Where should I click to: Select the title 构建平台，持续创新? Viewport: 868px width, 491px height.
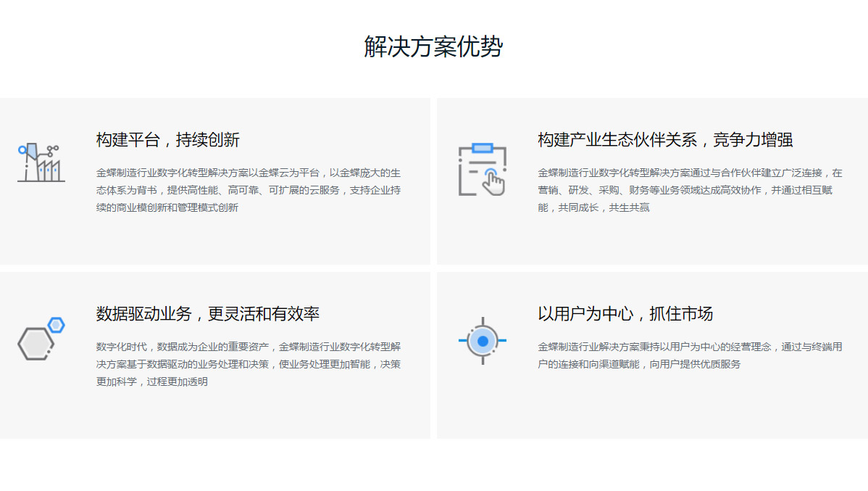click(x=168, y=140)
